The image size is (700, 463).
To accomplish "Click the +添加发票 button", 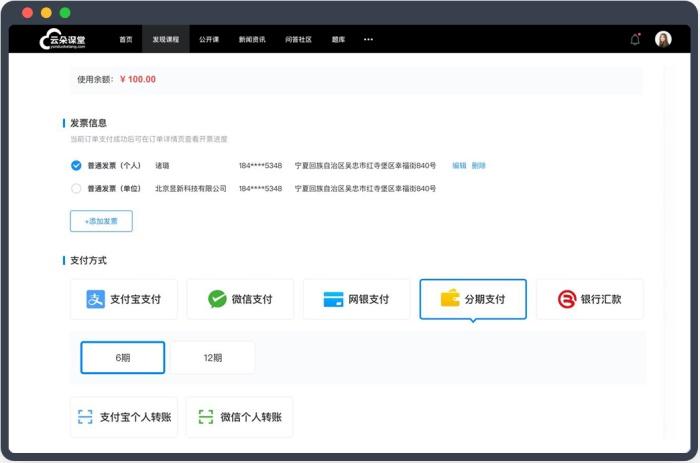I will [x=101, y=221].
